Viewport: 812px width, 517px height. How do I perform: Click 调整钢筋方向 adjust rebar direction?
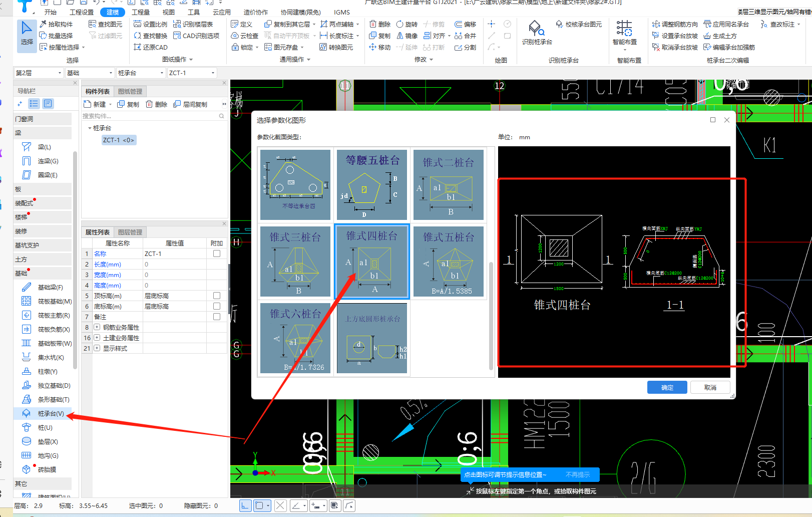[x=675, y=24]
